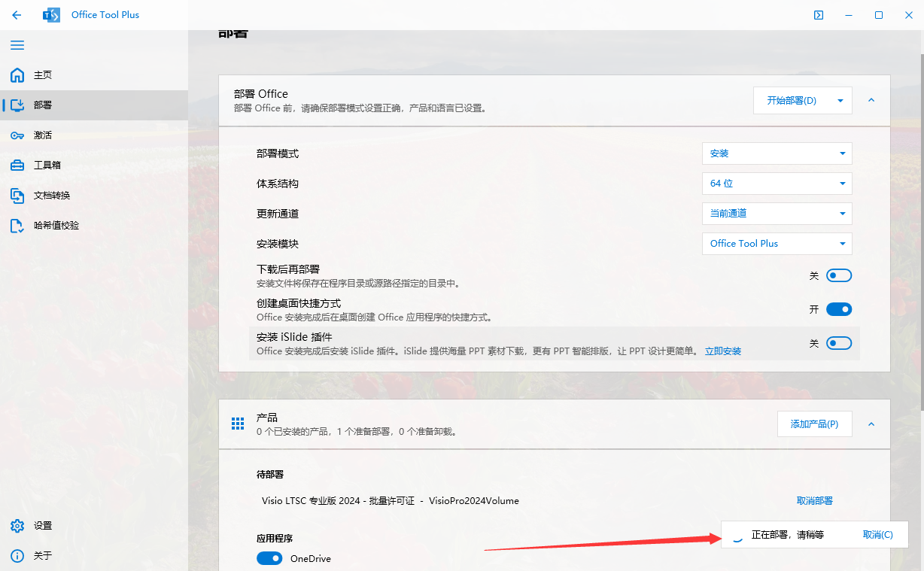Viewport: 924px width, 571px height.
Task: Open 设置 from the sidebar
Action: pyautogui.click(x=94, y=526)
